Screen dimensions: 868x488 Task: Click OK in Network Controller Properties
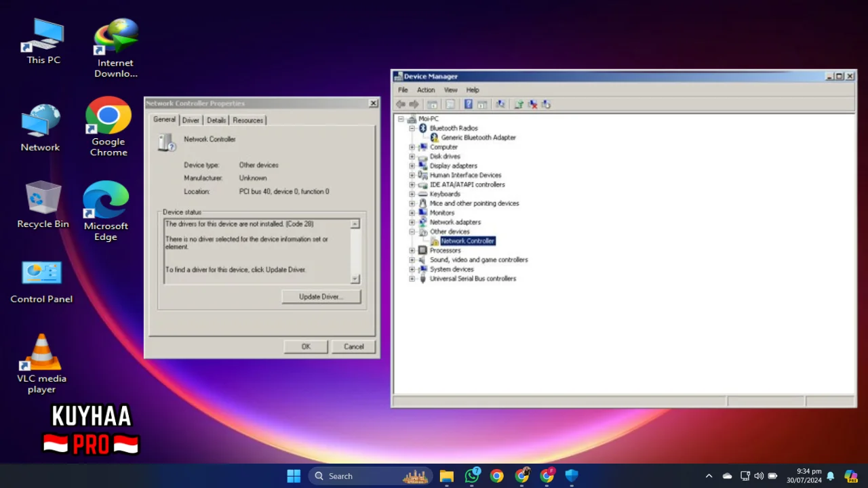point(306,346)
